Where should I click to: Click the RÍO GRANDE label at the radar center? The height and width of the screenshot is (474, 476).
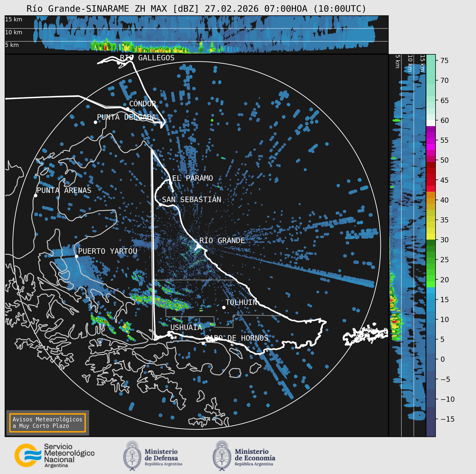click(222, 240)
